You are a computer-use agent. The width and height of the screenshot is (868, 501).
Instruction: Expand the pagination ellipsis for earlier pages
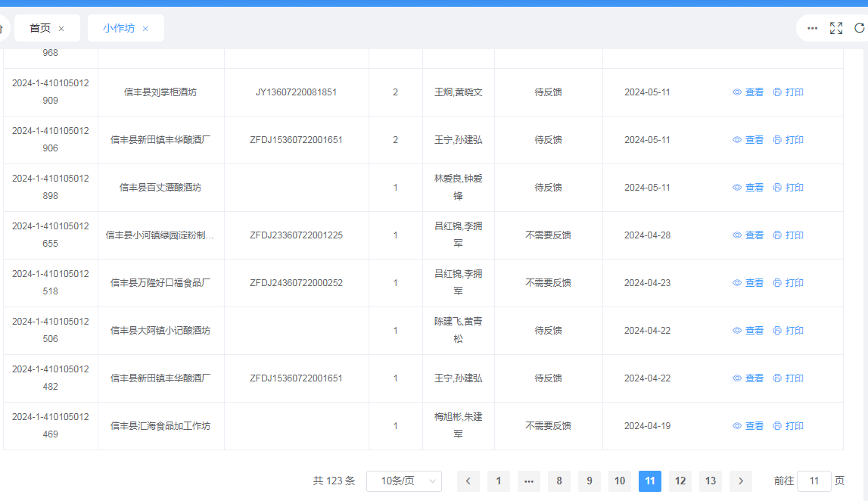pos(529,481)
